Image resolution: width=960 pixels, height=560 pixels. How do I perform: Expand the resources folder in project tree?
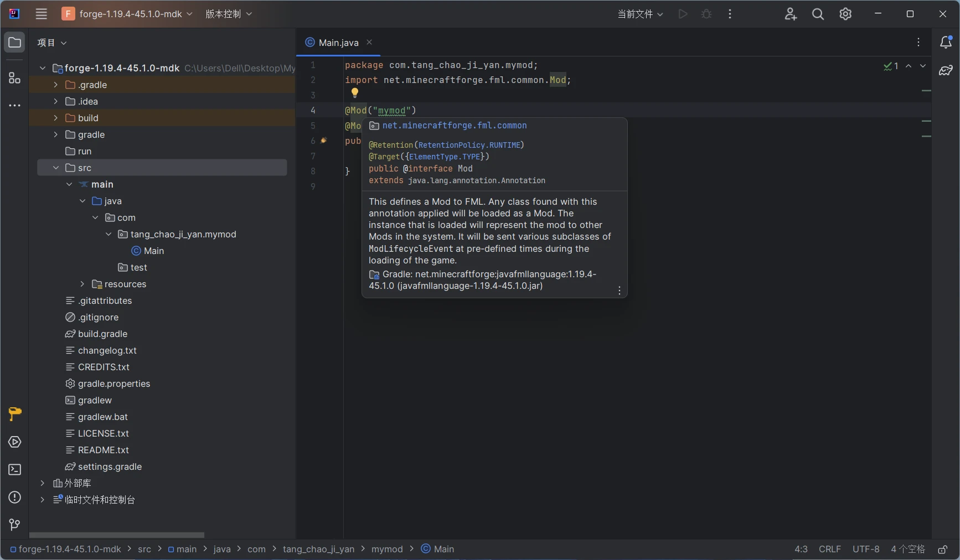(82, 284)
